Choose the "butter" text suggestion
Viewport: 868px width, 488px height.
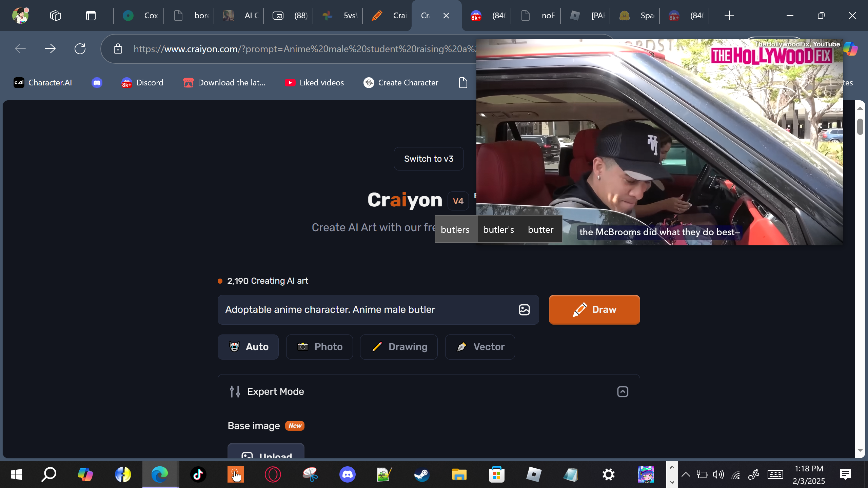tap(540, 229)
